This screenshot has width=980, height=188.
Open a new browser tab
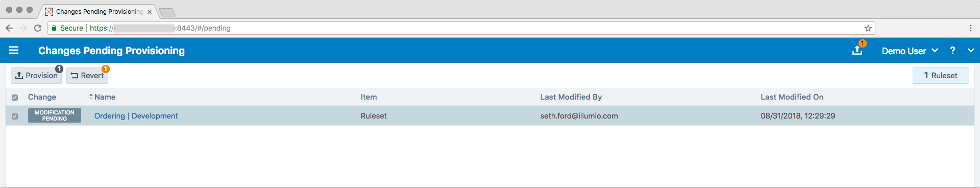pos(167,12)
